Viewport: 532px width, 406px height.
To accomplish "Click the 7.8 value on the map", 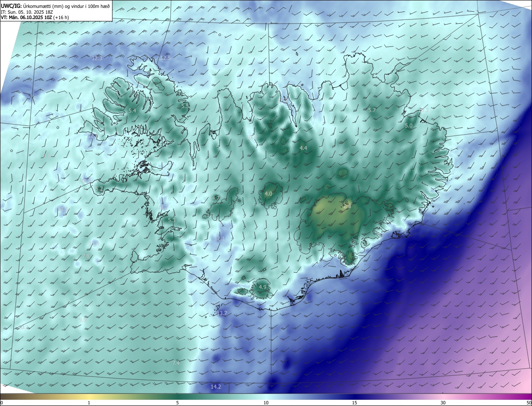I will pos(85,256).
